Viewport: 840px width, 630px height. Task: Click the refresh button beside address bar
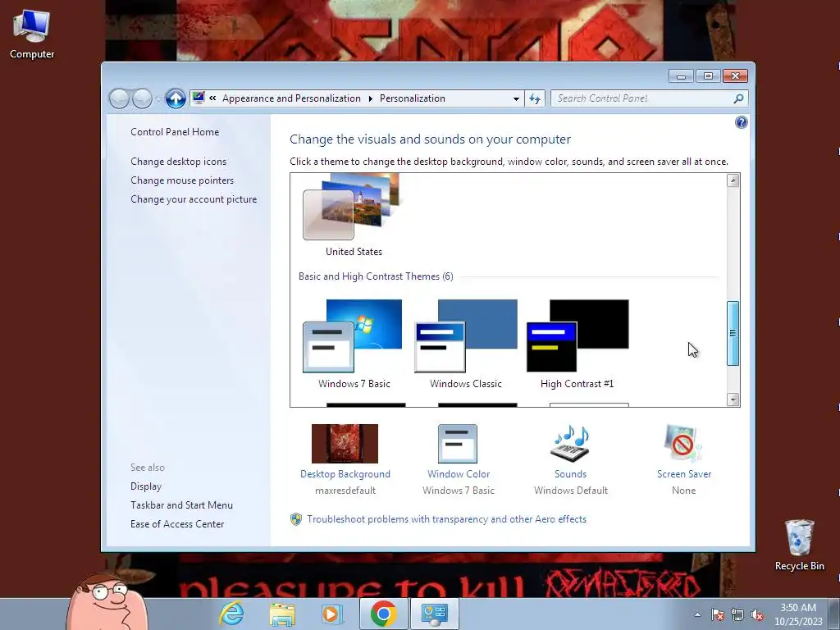click(535, 98)
